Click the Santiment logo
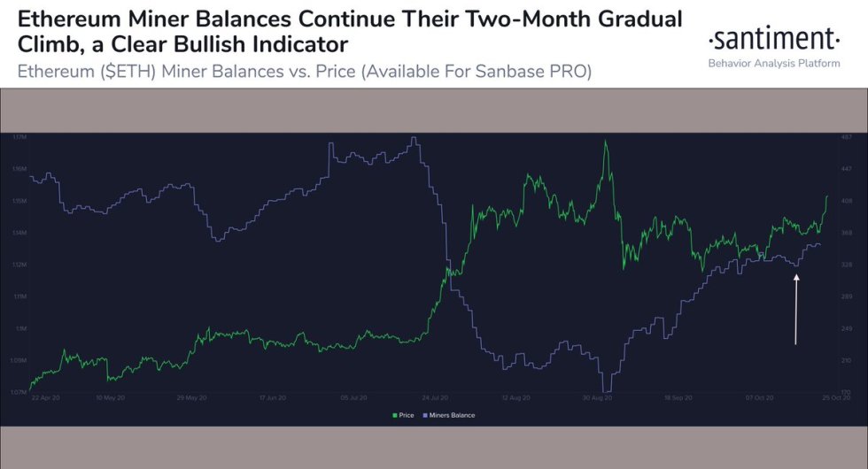The width and height of the screenshot is (868, 469). click(773, 40)
